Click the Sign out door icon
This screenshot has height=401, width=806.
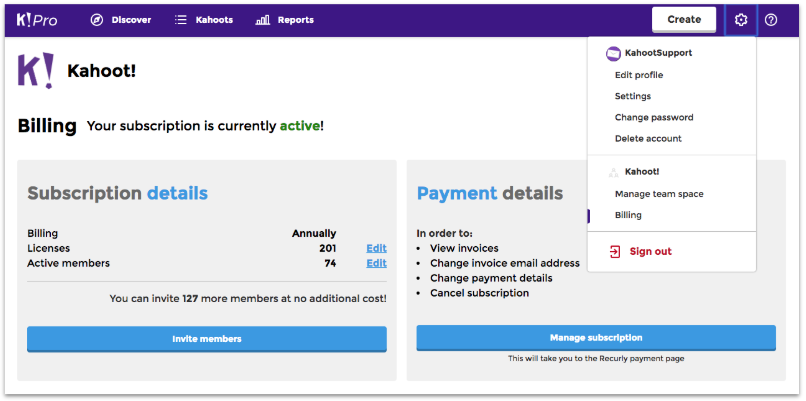(x=615, y=251)
